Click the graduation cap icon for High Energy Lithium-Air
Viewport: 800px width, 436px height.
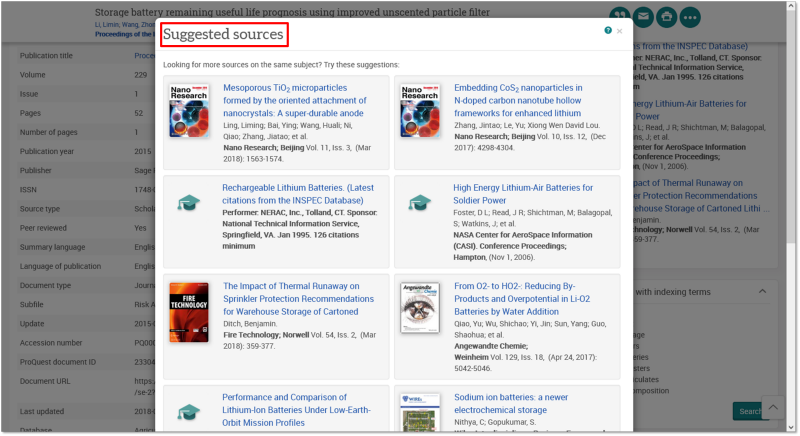(419, 203)
